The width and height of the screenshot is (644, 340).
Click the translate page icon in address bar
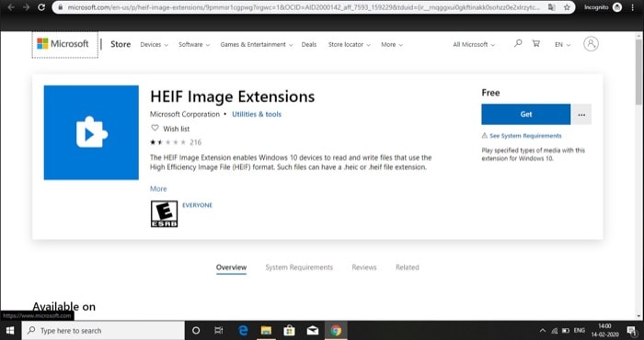coord(552,7)
